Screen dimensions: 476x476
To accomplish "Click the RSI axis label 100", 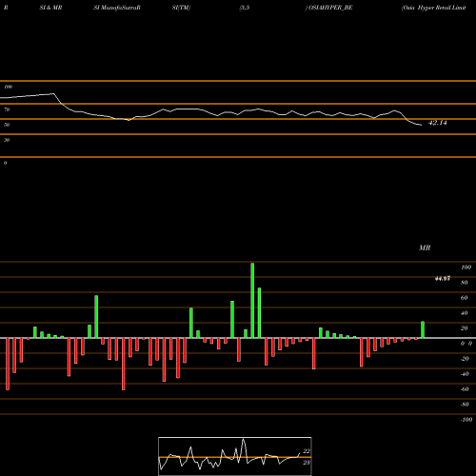I will 9,87.
